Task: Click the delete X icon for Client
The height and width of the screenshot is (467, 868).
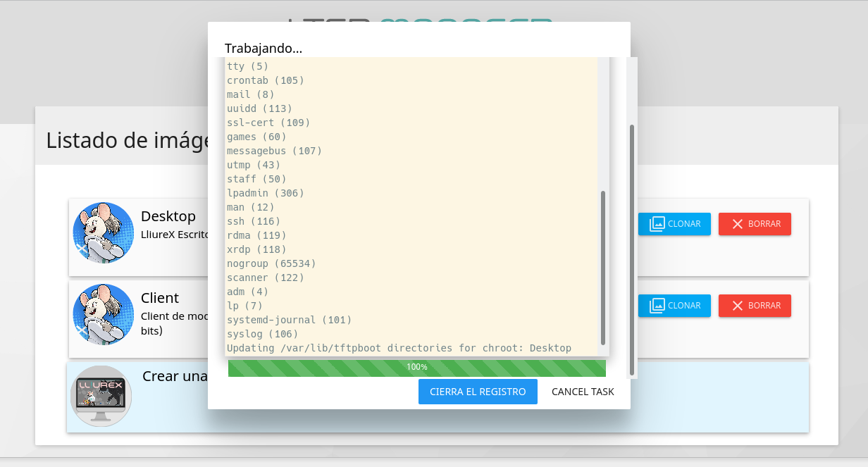Action: [738, 306]
